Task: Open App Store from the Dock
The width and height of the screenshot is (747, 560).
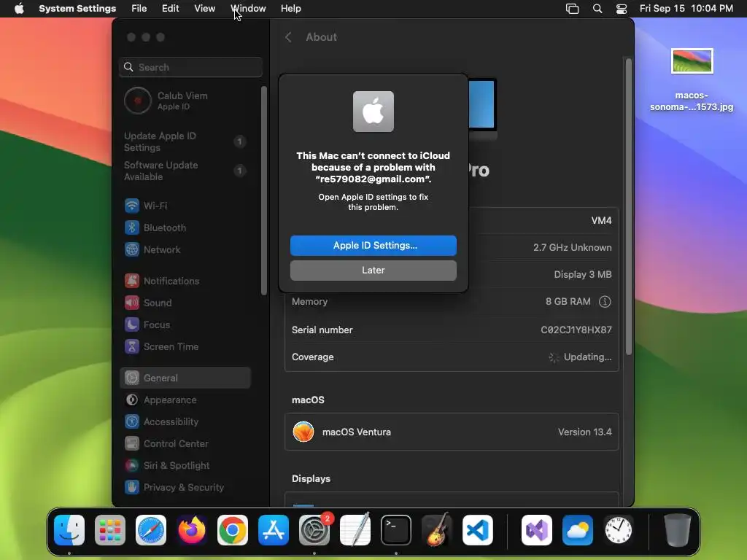Action: 274,530
